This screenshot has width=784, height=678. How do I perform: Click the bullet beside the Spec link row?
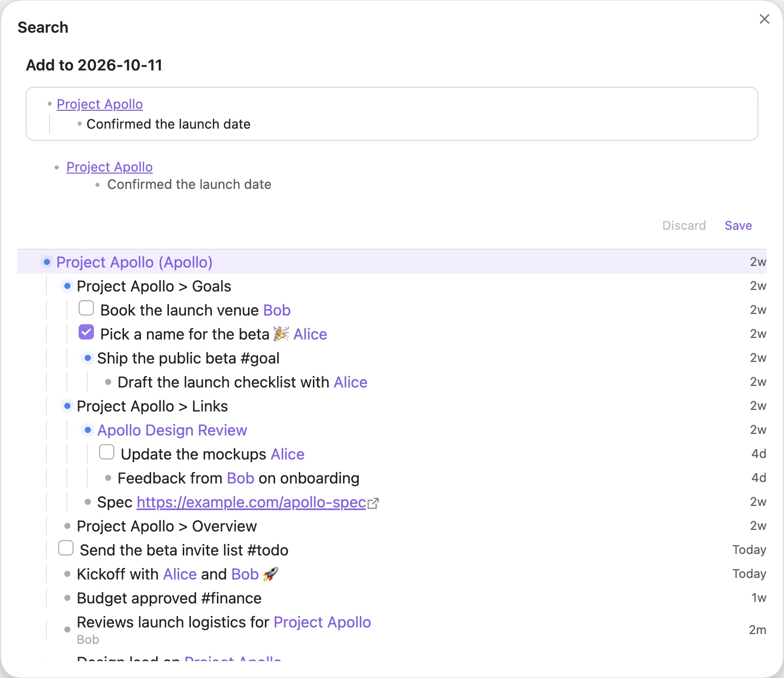point(88,502)
